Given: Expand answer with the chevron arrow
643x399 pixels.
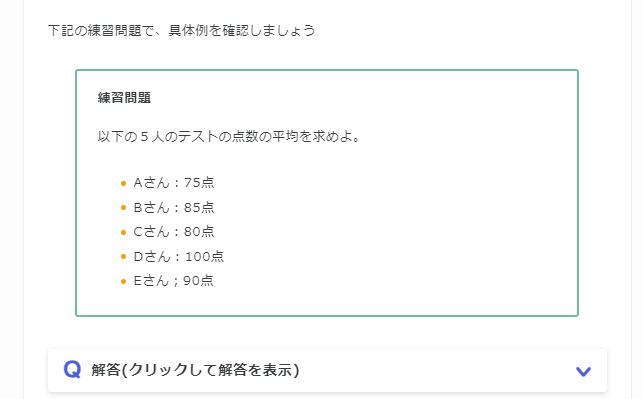Looking at the screenshot, I should click(583, 372).
